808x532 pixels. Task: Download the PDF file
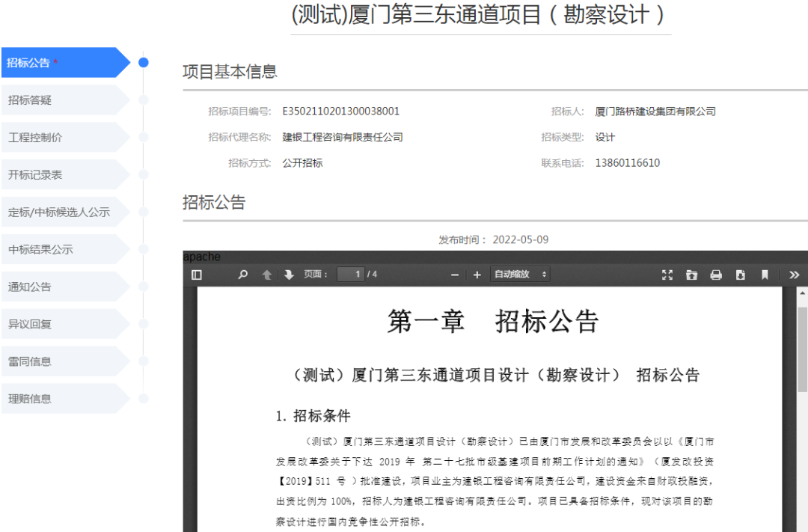740,275
